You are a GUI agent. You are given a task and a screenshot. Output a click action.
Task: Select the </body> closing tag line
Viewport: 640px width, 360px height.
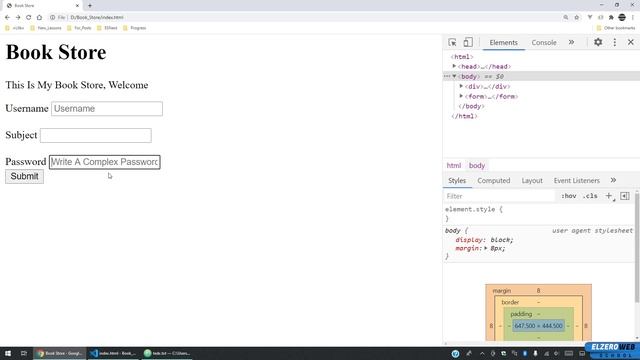coord(471,106)
